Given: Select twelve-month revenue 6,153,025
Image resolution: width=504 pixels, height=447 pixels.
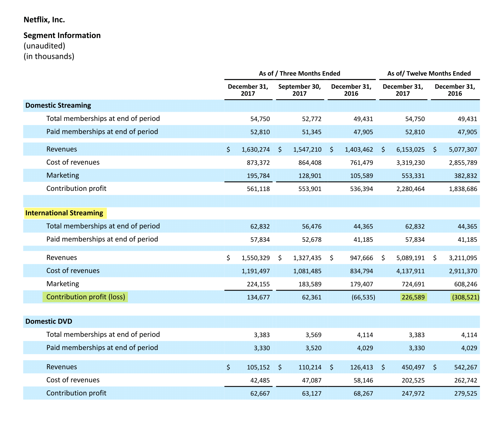Looking at the screenshot, I should [410, 150].
